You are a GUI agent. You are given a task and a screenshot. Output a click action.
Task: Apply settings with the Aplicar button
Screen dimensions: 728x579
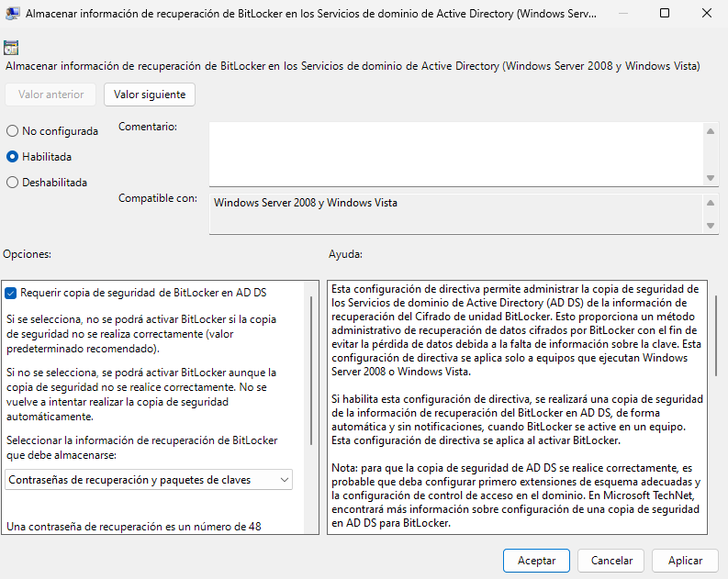(685, 561)
